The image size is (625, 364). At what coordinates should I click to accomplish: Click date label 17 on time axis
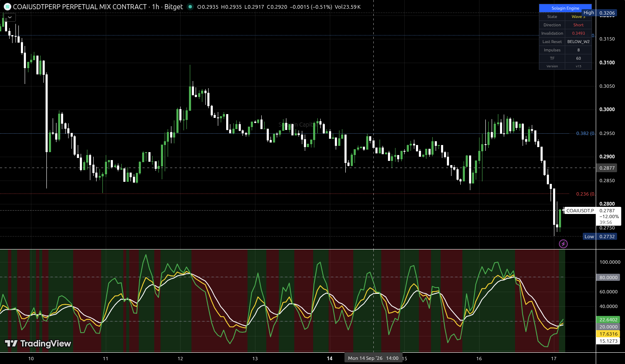click(x=554, y=359)
